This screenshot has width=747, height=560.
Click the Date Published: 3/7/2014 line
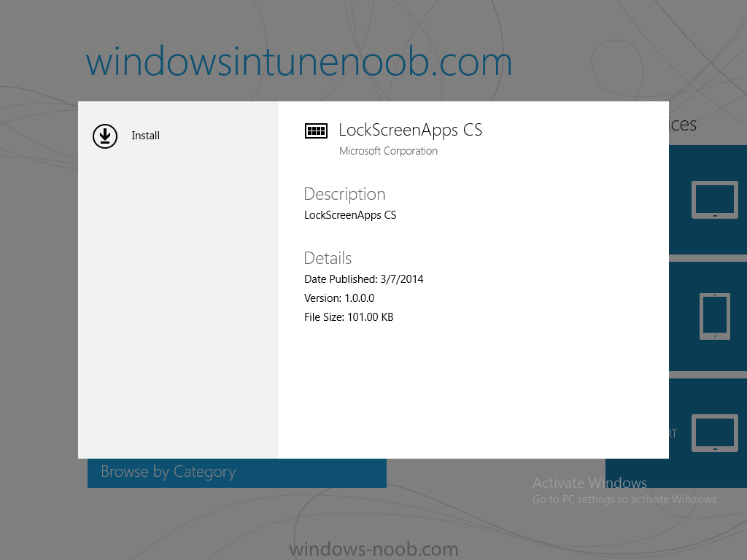click(363, 279)
